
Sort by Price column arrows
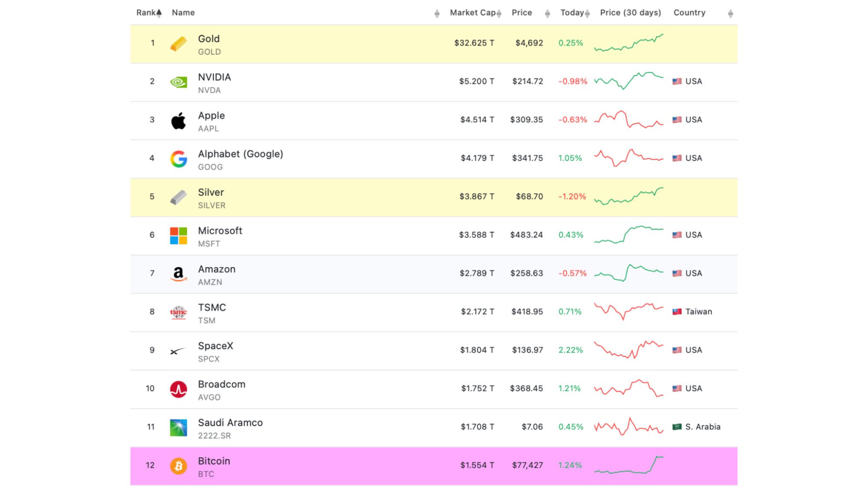[548, 14]
